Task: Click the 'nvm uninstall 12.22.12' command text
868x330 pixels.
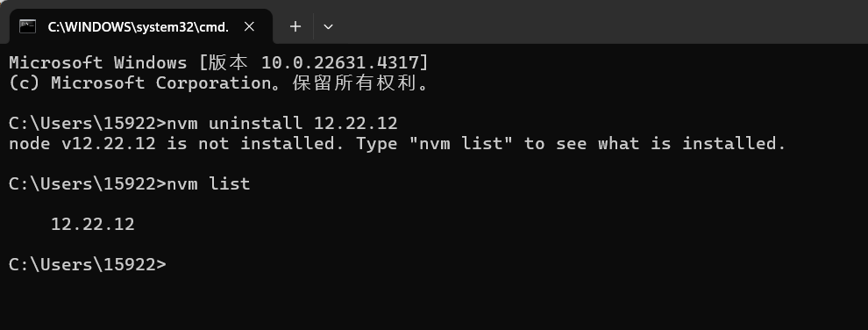Action: (281, 123)
